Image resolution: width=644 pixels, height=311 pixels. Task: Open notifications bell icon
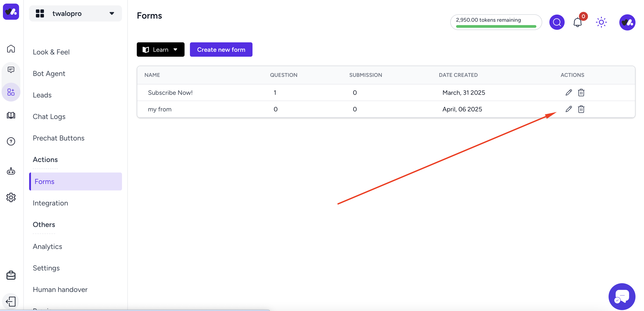[577, 22]
